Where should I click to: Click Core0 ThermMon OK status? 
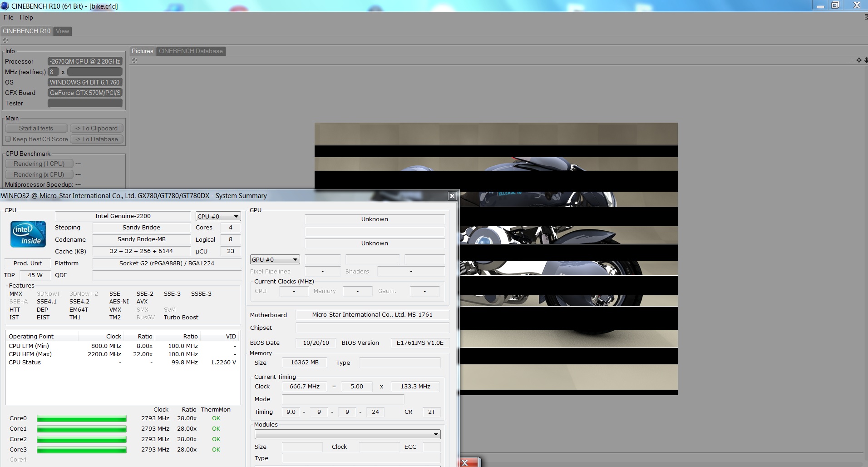click(216, 418)
